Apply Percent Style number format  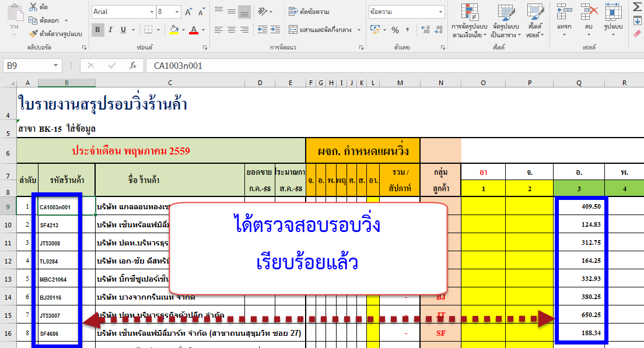tap(395, 30)
